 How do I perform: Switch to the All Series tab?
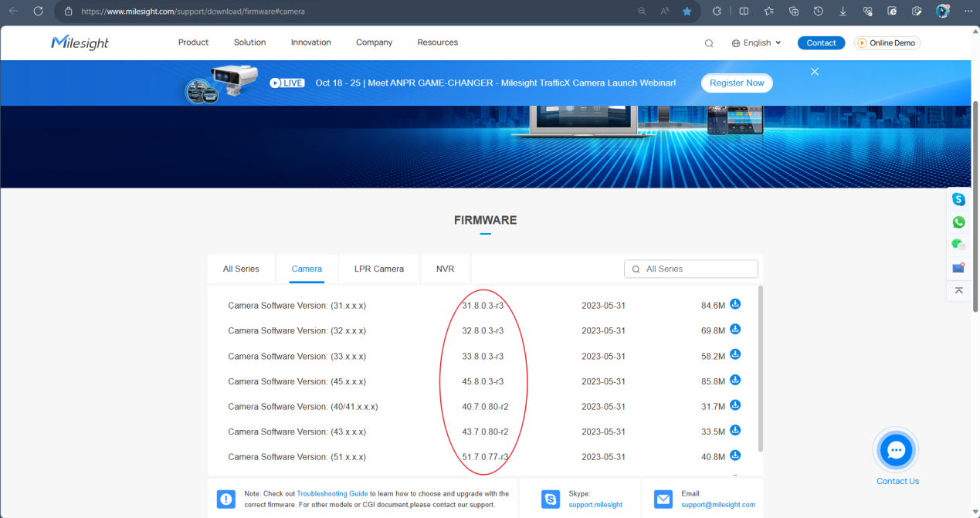click(241, 269)
